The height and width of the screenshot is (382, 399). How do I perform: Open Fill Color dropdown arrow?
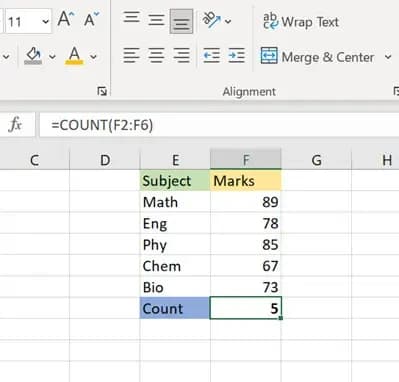52,57
